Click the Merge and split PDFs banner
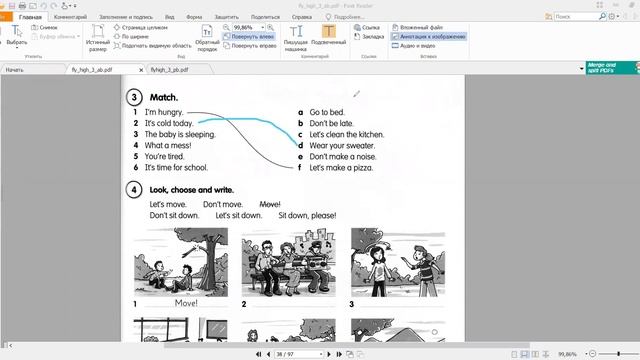 coord(612,68)
